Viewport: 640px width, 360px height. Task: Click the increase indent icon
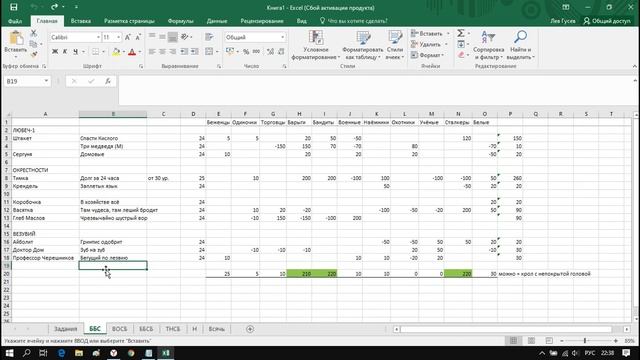(195, 51)
